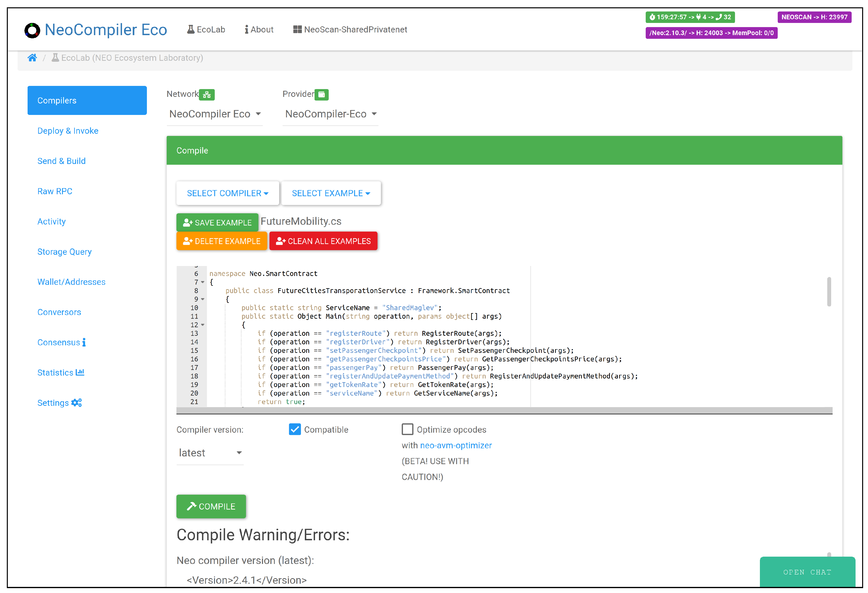Enable the Optimize opcodes checkbox
This screenshot has width=868, height=593.
click(x=407, y=429)
